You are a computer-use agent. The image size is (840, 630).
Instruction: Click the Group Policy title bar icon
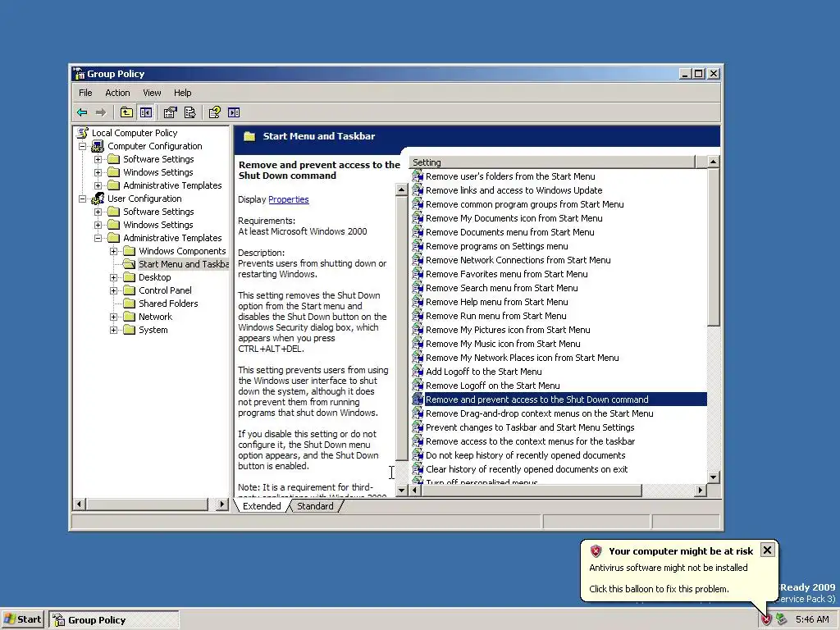(x=79, y=74)
